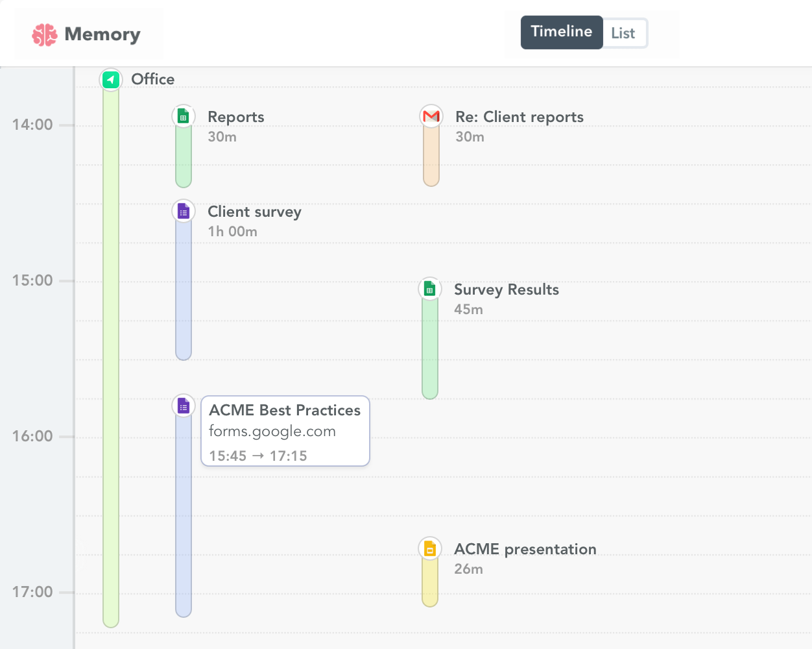Viewport: 812px width, 649px height.
Task: Click the Google Forms icon on Client survey
Action: (x=183, y=210)
